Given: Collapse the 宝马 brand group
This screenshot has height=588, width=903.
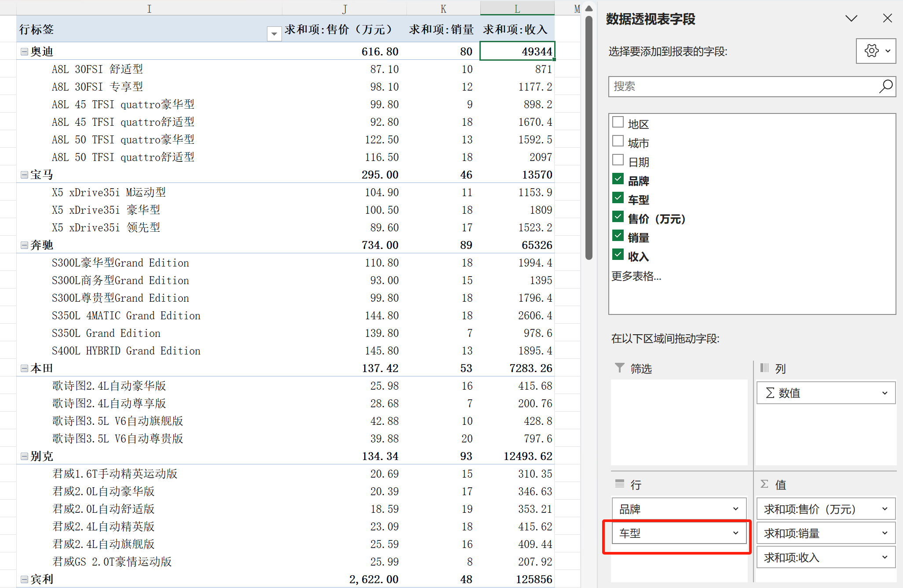Looking at the screenshot, I should pyautogui.click(x=25, y=175).
